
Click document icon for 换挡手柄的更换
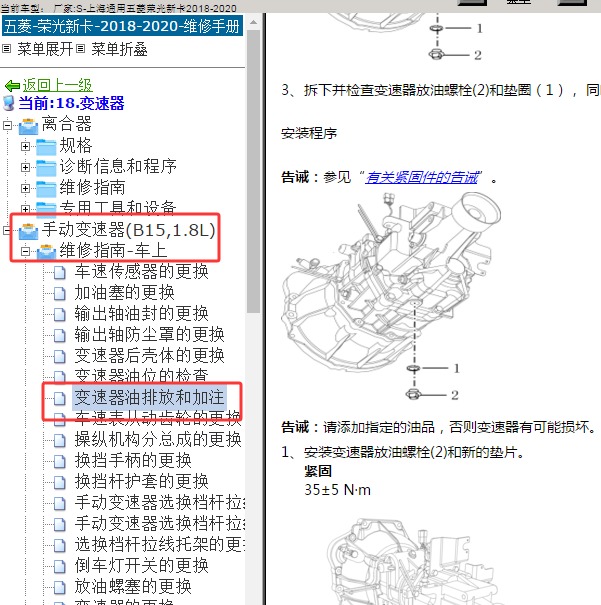pyautogui.click(x=59, y=461)
